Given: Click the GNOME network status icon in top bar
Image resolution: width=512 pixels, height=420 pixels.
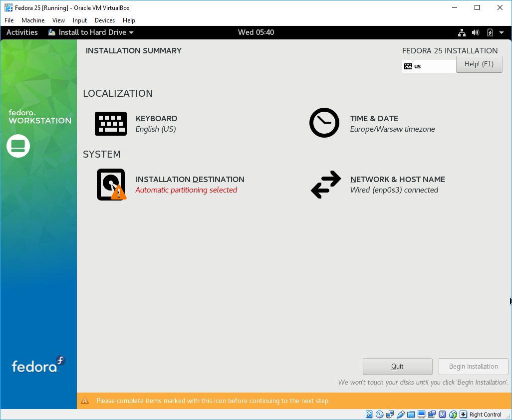Looking at the screenshot, I should tap(462, 32).
